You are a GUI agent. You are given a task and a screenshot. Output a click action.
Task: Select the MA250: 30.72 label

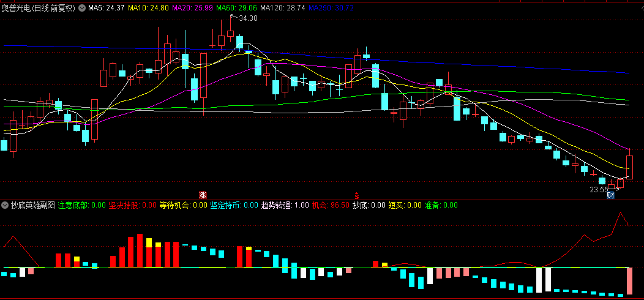pyautogui.click(x=331, y=8)
